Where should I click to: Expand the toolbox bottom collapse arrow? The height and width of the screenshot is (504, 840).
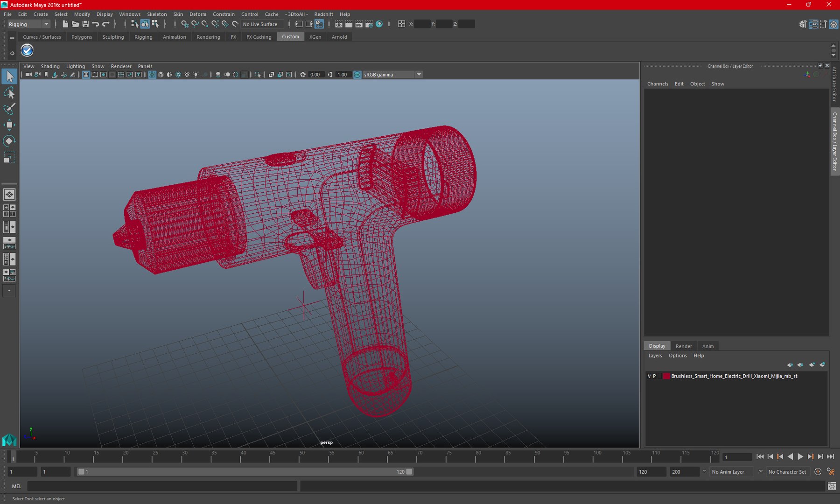tap(9, 291)
